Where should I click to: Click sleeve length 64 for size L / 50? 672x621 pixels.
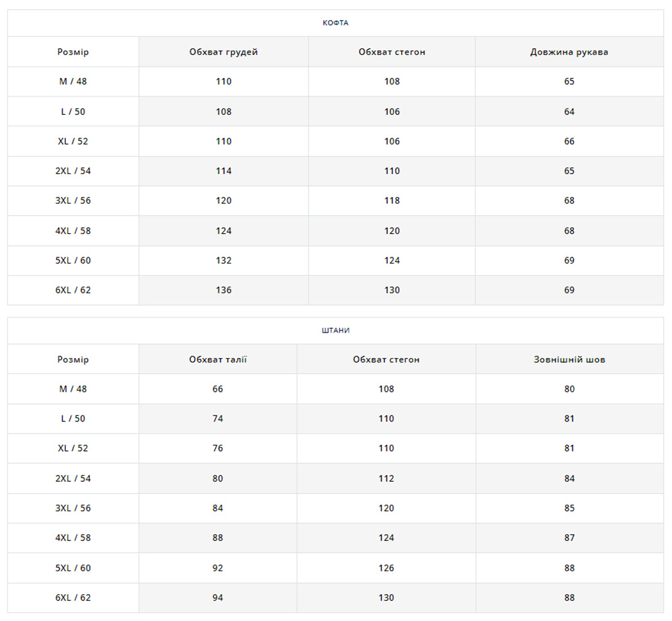click(x=569, y=112)
